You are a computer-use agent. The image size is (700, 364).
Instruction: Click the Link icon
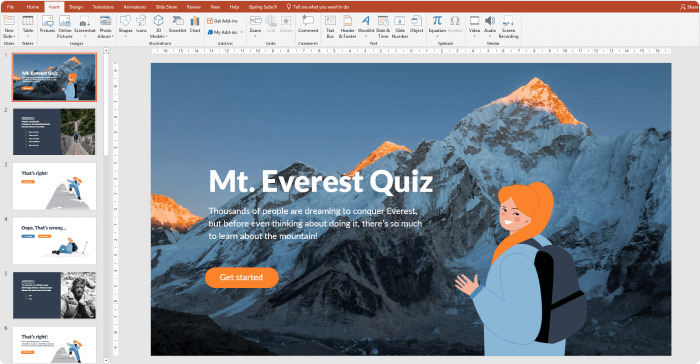pos(271,21)
